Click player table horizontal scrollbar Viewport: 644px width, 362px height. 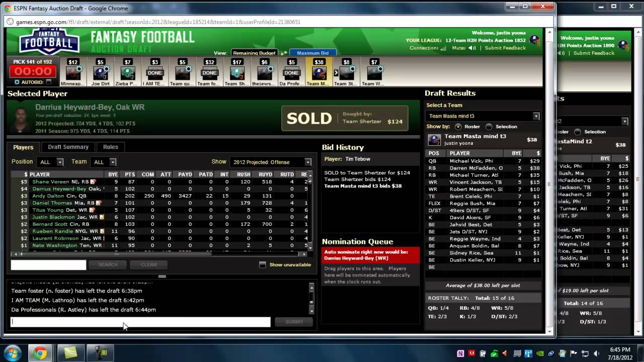pos(158,254)
